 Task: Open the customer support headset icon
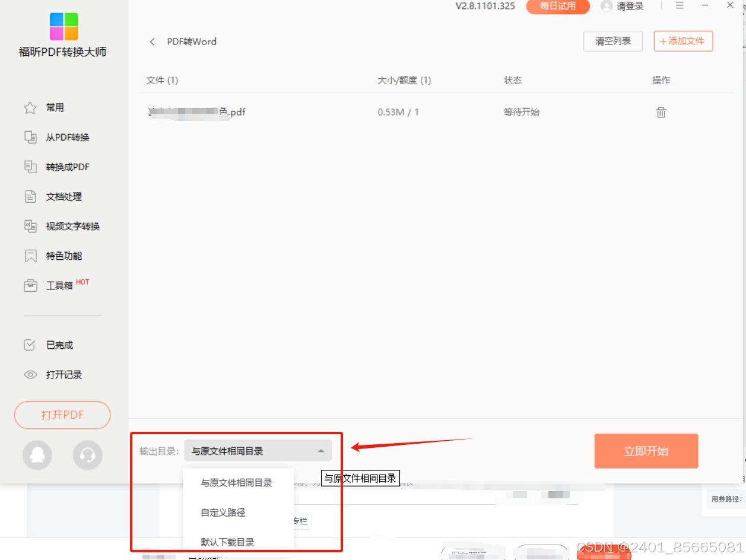(x=88, y=455)
